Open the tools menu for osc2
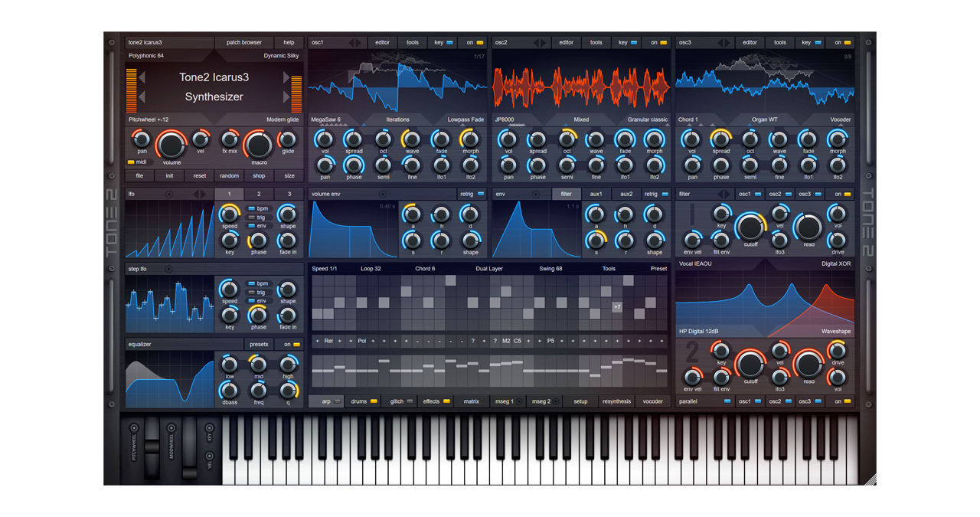Screen dimensions: 980x517 point(596,42)
